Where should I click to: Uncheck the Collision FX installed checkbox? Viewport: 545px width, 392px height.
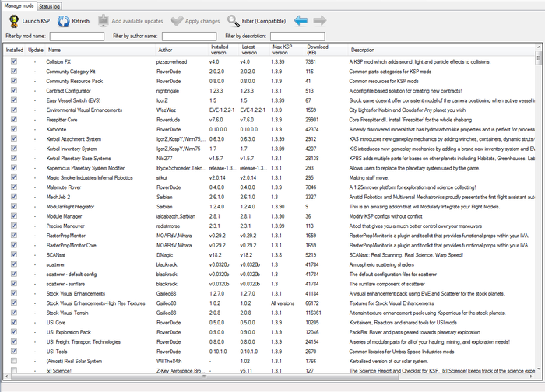(x=14, y=61)
